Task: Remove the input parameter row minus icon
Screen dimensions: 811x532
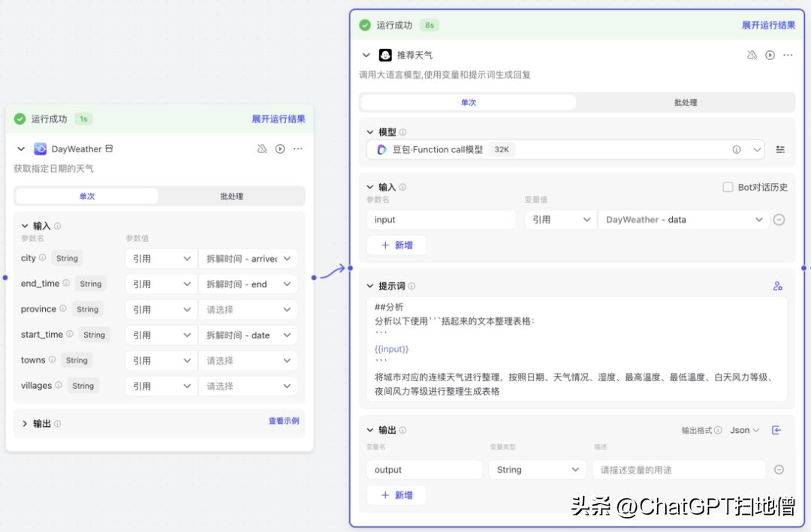Action: [779, 220]
